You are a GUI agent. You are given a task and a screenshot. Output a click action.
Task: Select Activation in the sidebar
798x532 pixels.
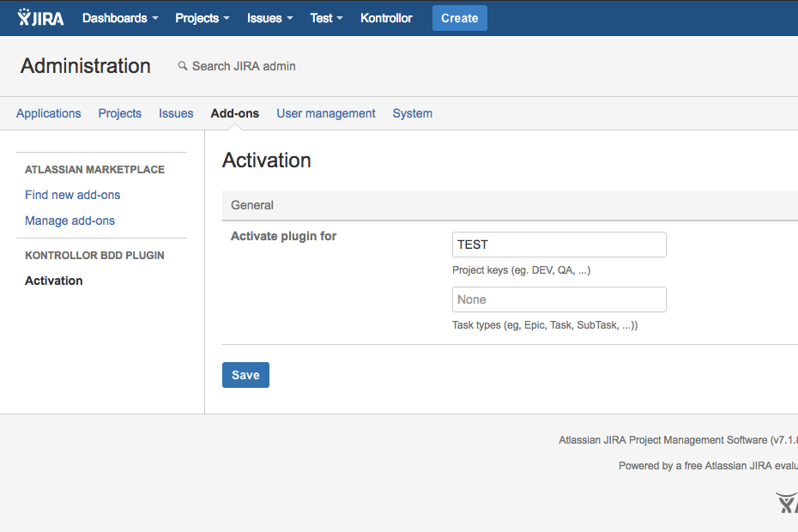[x=53, y=281]
